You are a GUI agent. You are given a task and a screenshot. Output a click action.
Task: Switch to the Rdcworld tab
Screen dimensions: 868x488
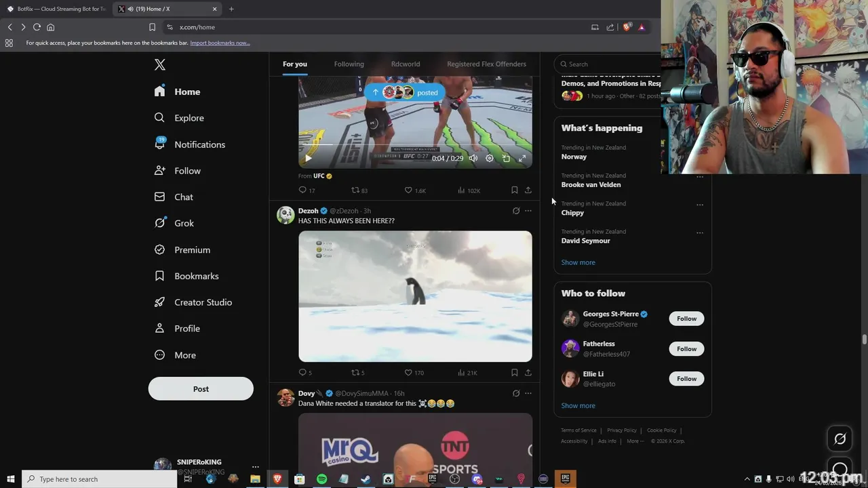(x=406, y=64)
